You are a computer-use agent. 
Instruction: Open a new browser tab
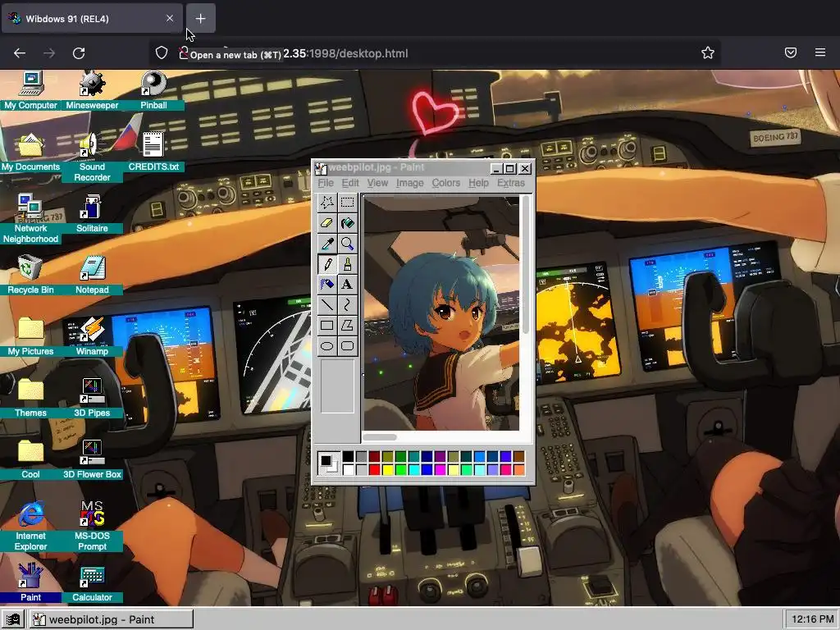point(200,18)
